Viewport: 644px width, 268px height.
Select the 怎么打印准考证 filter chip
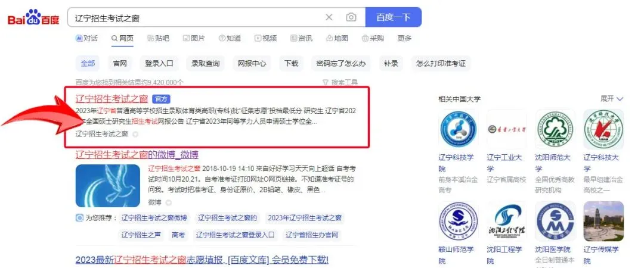(x=441, y=64)
